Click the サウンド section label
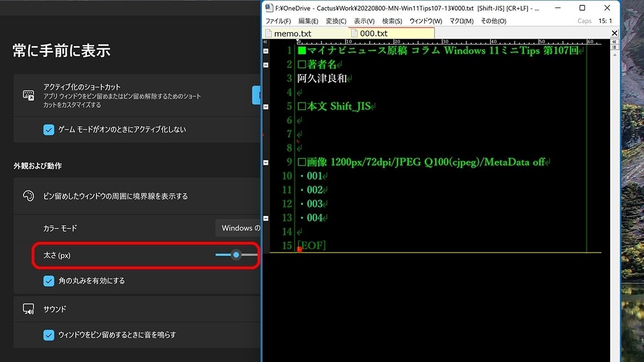Screen dimensions: 644x362 (x=55, y=309)
